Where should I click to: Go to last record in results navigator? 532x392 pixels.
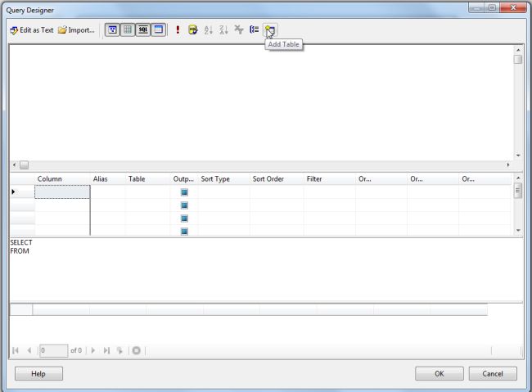(106, 350)
